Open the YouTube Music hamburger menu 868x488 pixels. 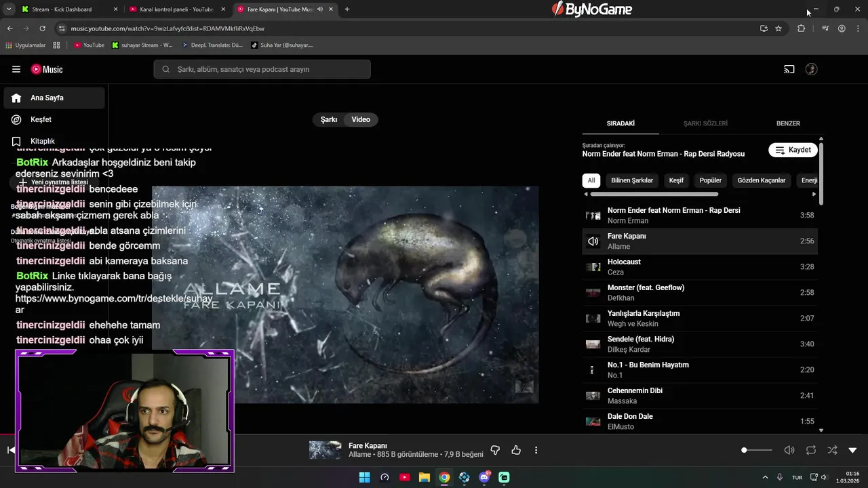(16, 69)
